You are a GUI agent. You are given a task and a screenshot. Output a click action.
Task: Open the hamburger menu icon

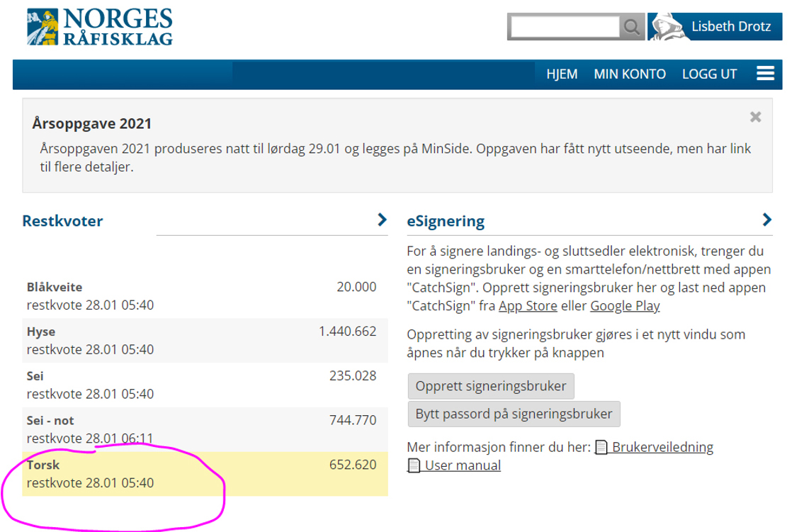coord(764,74)
